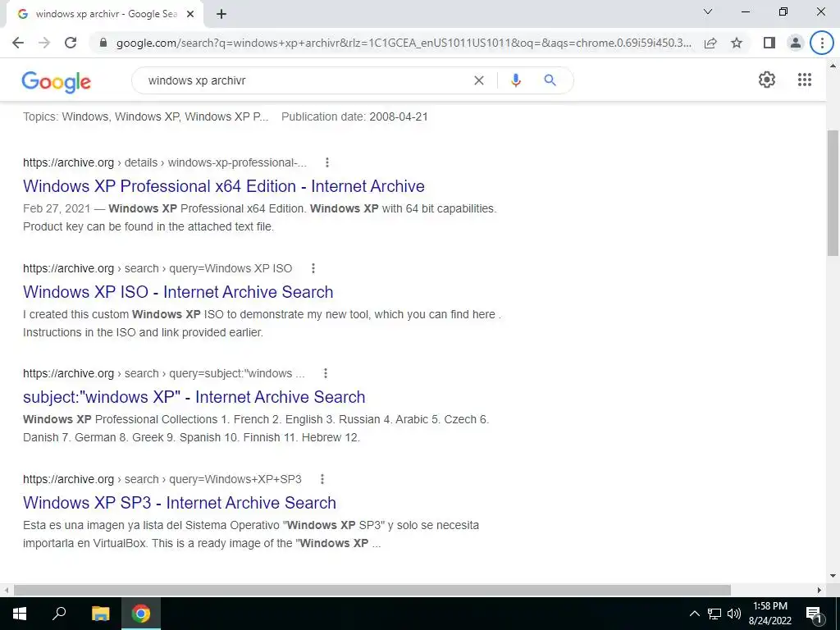Click the 'Topics: Windows, Windows XP' line

(x=146, y=116)
